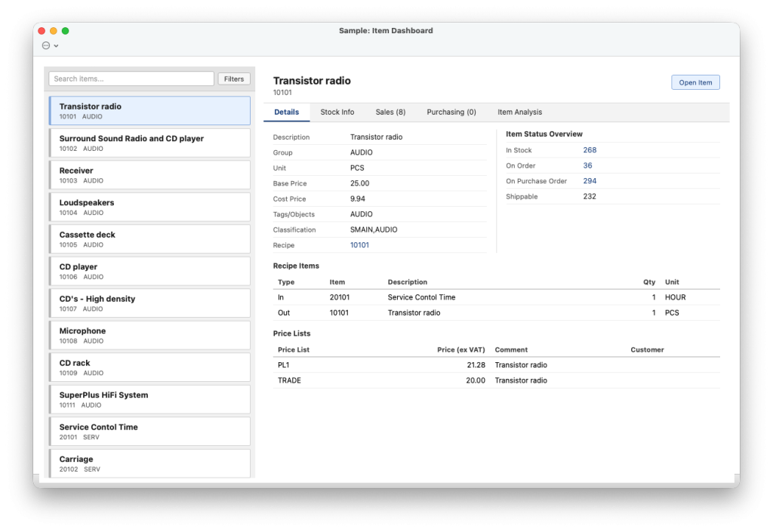Select CD's - High density item
This screenshot has height=532, width=773.
point(150,303)
